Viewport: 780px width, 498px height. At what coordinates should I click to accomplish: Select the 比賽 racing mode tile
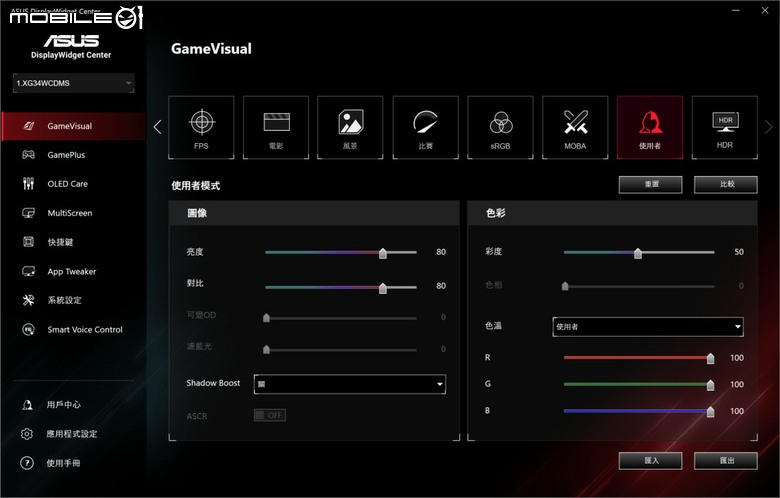pos(425,127)
